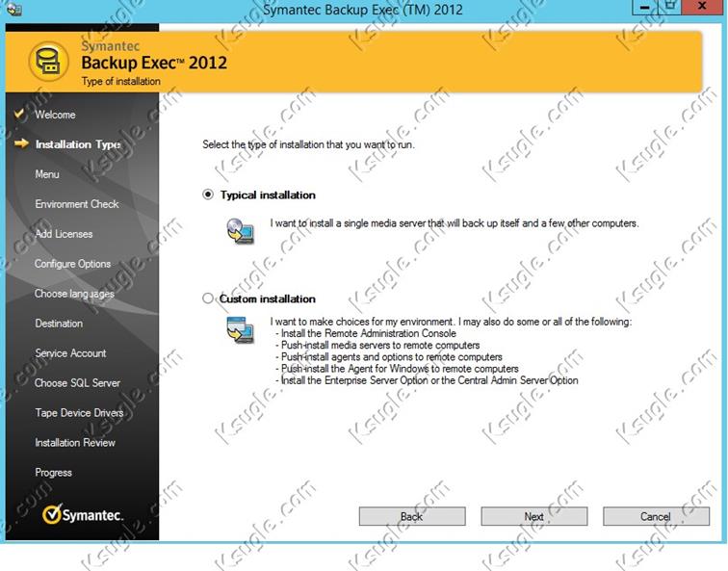728x571 pixels.
Task: Click the Welcome step checkmark icon
Action: pyautogui.click(x=19, y=114)
